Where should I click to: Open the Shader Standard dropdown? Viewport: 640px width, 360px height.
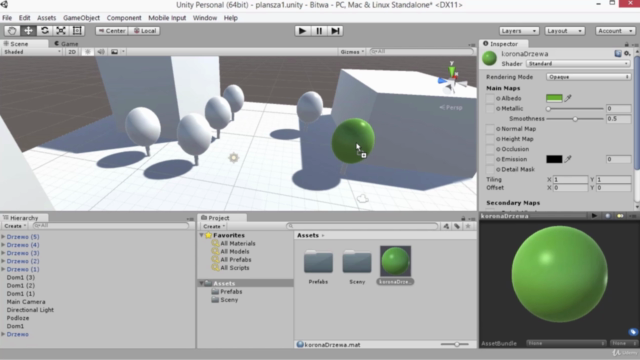(x=578, y=64)
